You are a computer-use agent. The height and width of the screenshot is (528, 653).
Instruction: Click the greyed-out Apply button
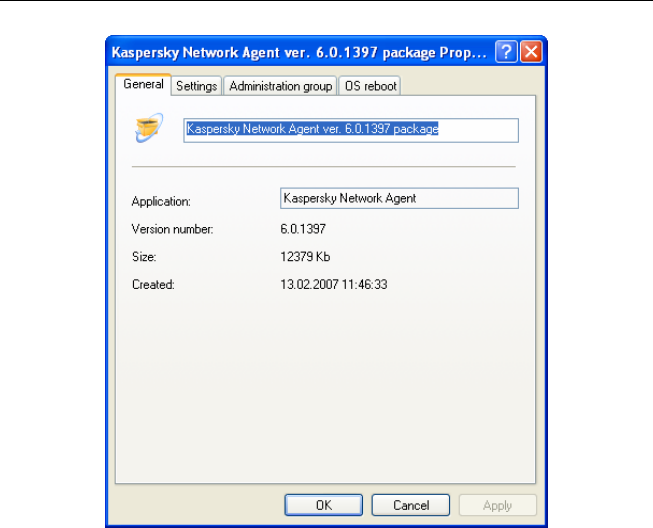(498, 505)
